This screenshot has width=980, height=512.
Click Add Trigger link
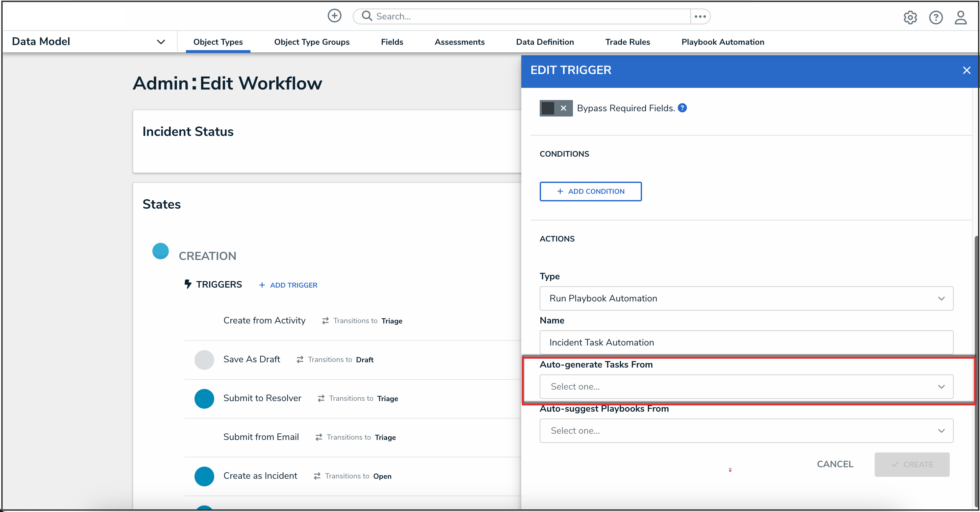pos(288,285)
